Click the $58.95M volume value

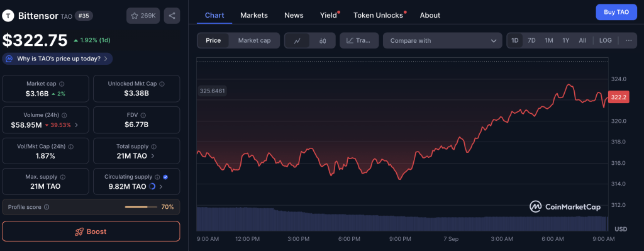pyautogui.click(x=26, y=125)
